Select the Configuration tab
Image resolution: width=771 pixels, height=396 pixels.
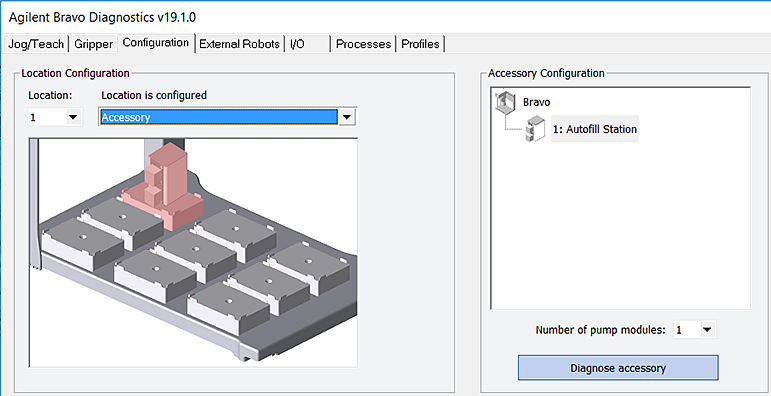[155, 43]
